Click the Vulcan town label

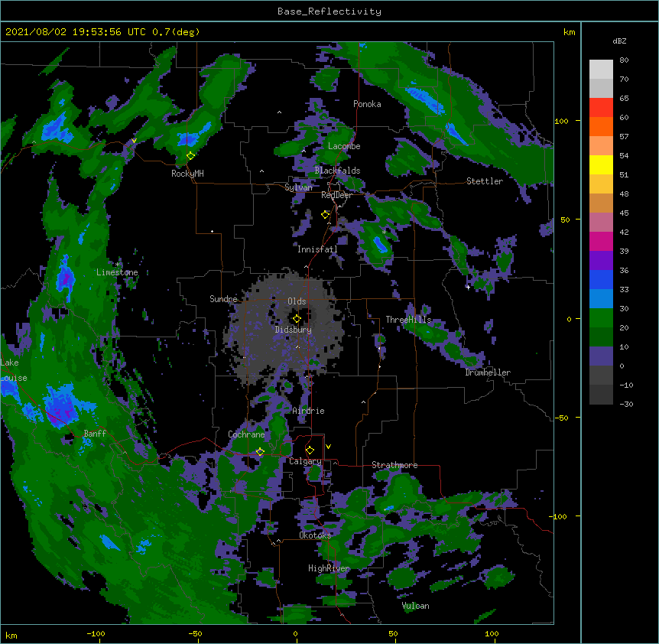coord(416,606)
